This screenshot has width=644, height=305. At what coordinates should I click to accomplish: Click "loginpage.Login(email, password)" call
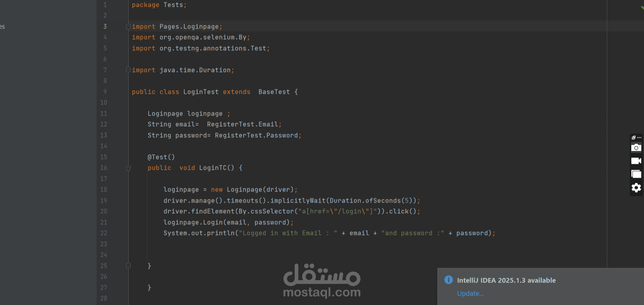pyautogui.click(x=227, y=222)
